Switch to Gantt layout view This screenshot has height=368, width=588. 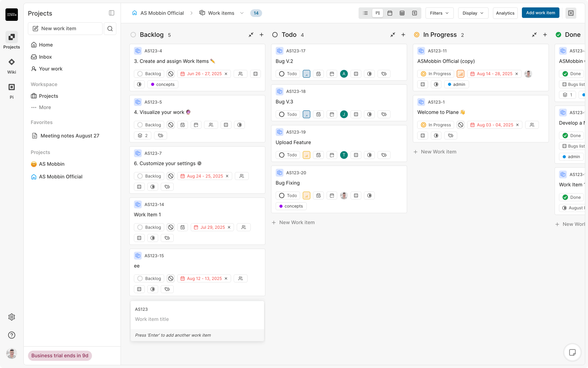(414, 13)
